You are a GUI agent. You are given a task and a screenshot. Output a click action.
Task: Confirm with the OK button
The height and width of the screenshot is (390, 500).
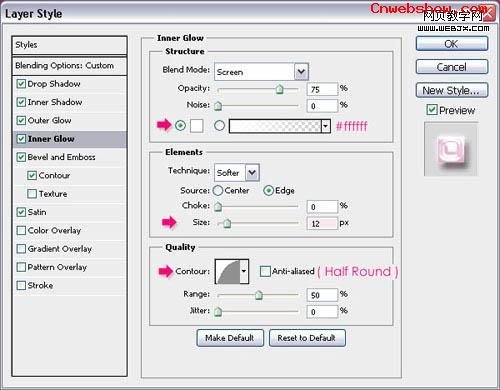pyautogui.click(x=452, y=44)
